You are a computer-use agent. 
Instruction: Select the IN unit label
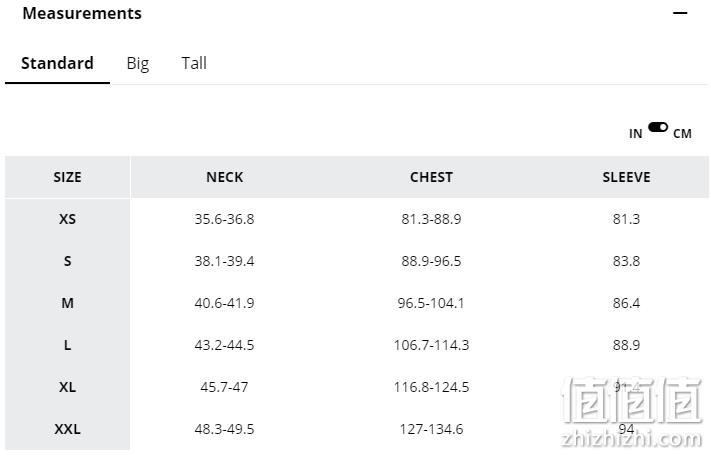pos(636,134)
